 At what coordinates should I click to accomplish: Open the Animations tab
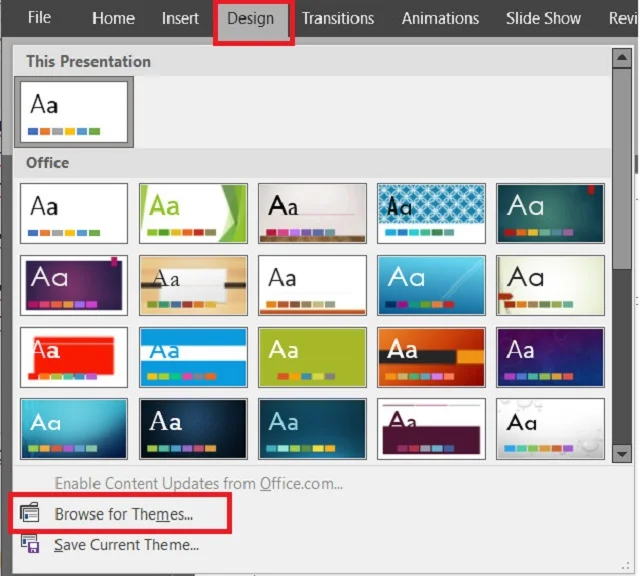[440, 18]
